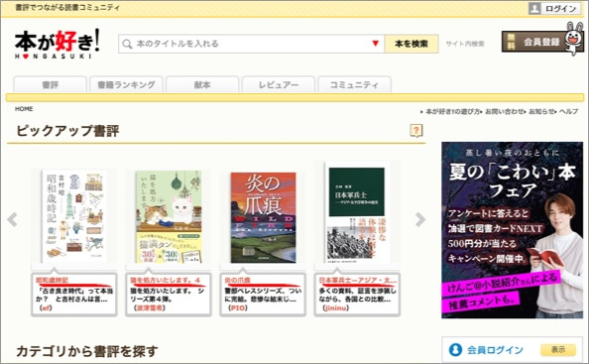Click the 表示 button
This screenshot has height=364, width=589.
pyautogui.click(x=558, y=350)
